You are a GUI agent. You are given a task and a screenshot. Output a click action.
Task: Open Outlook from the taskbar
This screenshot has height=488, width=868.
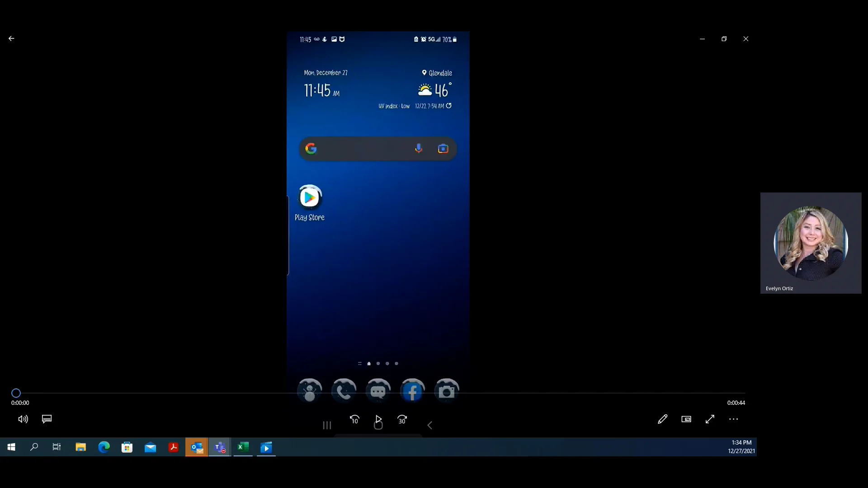(197, 447)
